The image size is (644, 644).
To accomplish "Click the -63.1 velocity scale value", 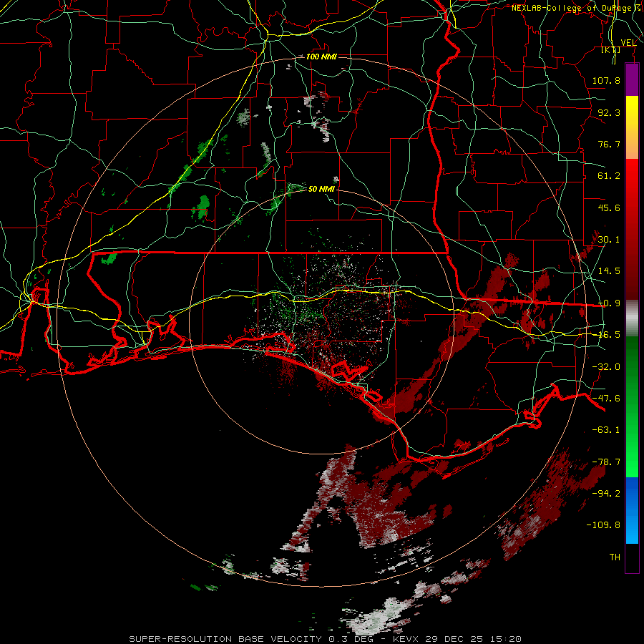I will point(606,430).
